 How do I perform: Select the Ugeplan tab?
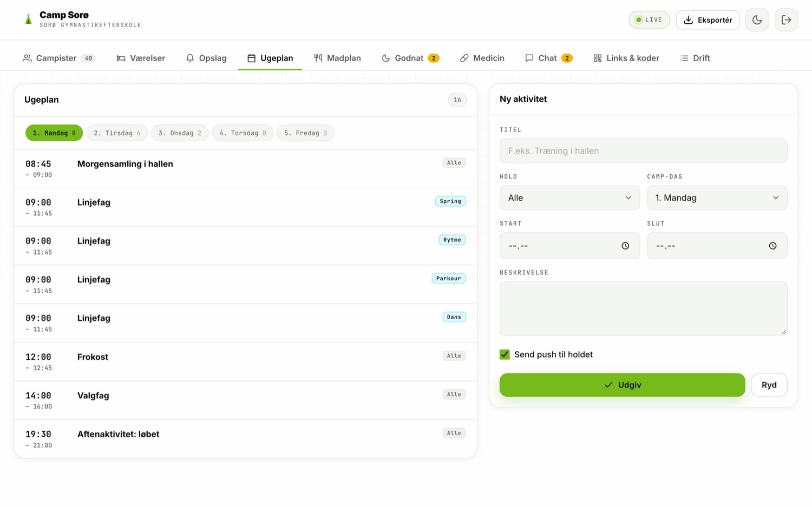270,58
